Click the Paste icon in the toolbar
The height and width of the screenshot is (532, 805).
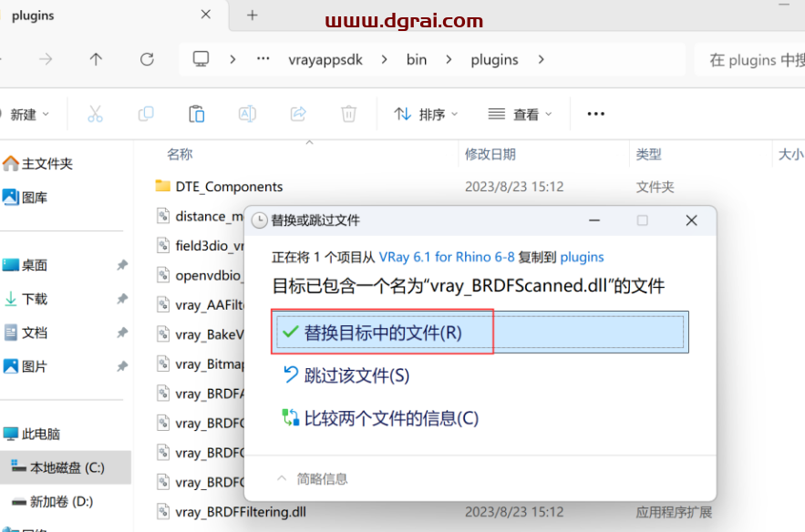(196, 113)
